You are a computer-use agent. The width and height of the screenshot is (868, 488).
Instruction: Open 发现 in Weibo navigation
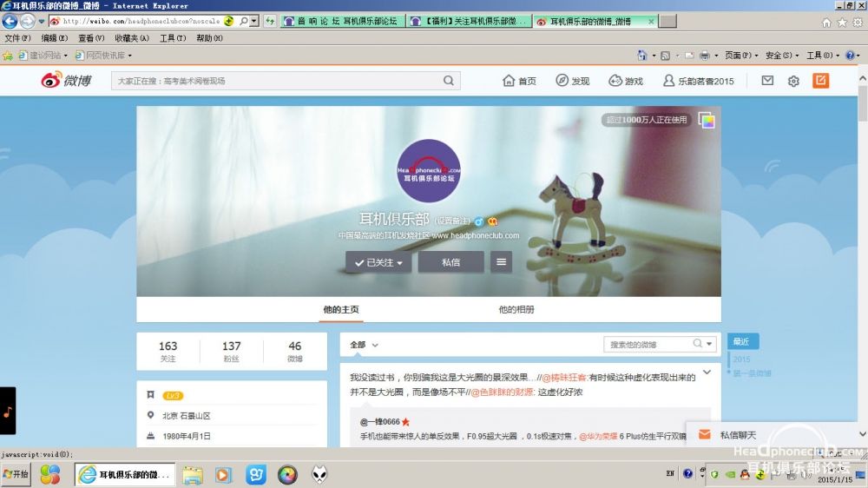pyautogui.click(x=572, y=81)
